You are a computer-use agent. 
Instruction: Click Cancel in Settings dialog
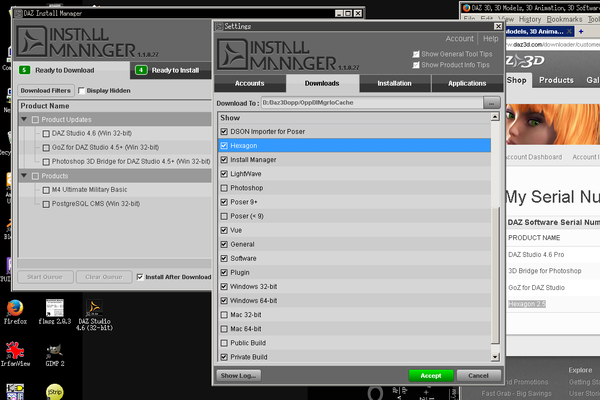[478, 376]
